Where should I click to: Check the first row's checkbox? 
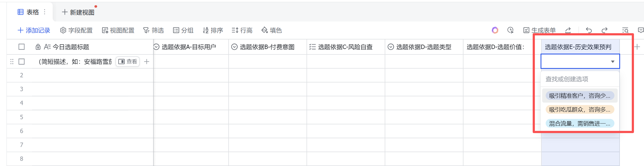tap(21, 62)
